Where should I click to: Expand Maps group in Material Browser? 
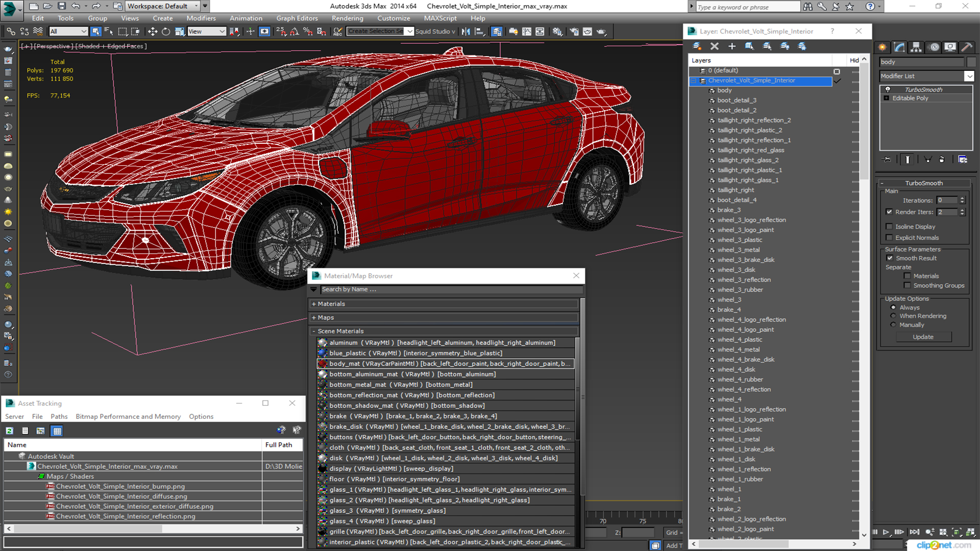[314, 318]
